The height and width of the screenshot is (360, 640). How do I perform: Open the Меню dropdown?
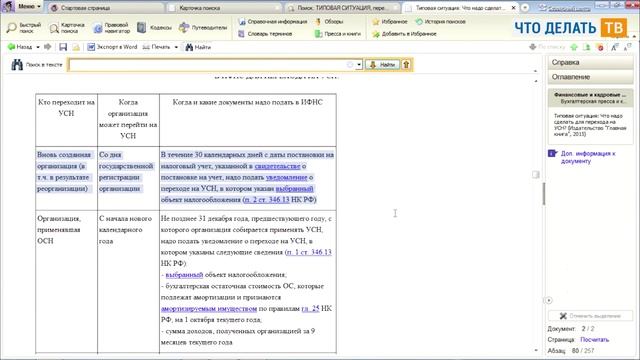pyautogui.click(x=29, y=7)
